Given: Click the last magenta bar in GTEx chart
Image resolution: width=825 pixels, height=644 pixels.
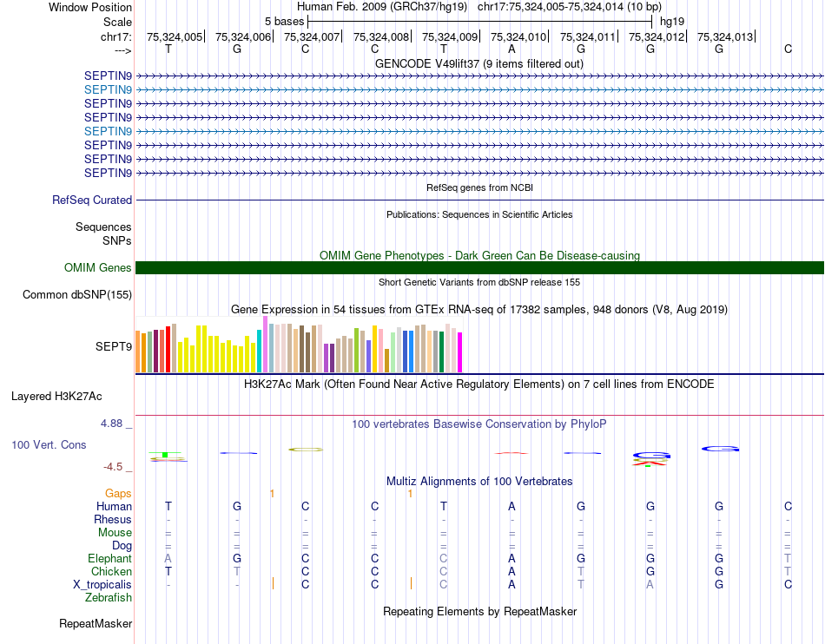Looking at the screenshot, I should coord(460,352).
